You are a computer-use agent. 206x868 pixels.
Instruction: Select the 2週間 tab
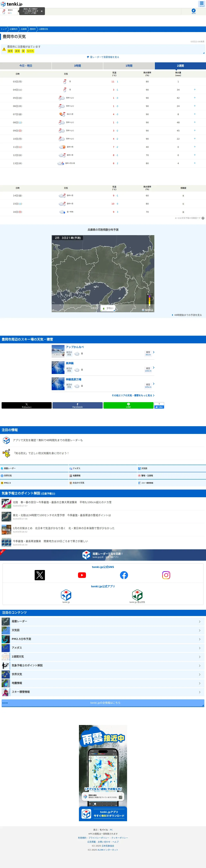(180, 66)
